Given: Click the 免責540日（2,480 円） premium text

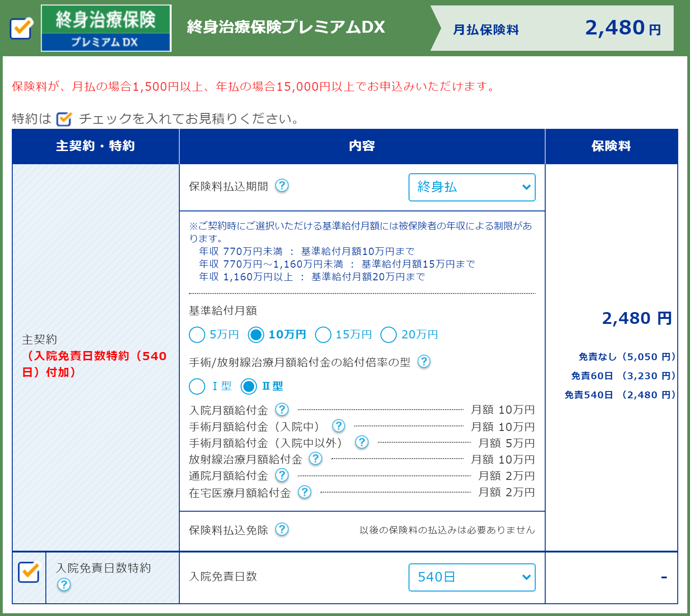Looking at the screenshot, I should 621,395.
